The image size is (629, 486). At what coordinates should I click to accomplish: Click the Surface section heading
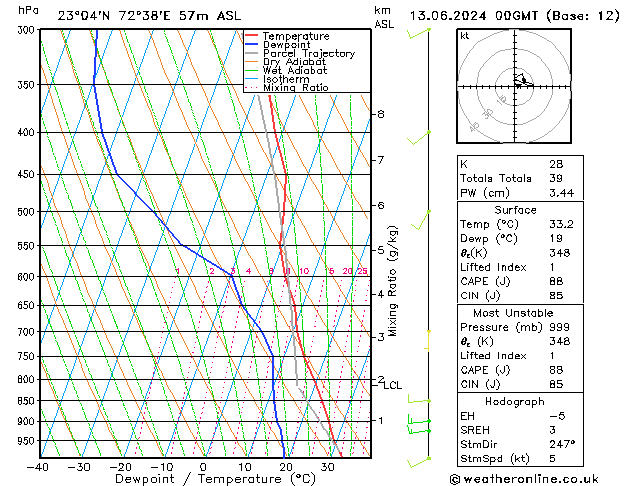pyautogui.click(x=515, y=210)
